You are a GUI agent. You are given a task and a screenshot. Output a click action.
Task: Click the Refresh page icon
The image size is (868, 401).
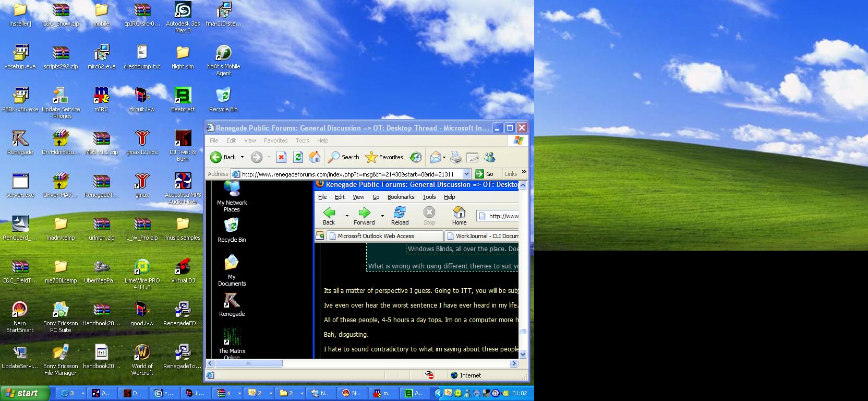tap(298, 157)
